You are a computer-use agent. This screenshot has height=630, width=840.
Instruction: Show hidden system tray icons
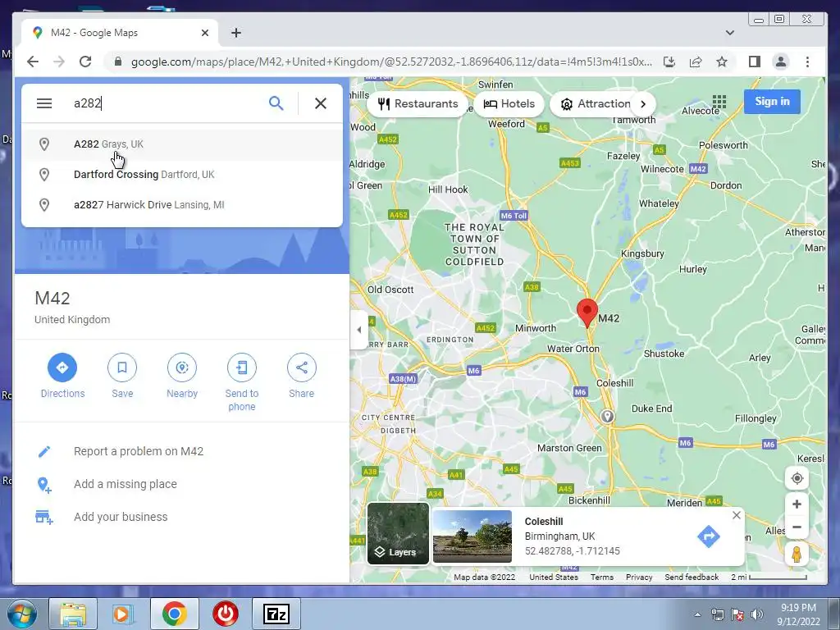click(x=697, y=614)
